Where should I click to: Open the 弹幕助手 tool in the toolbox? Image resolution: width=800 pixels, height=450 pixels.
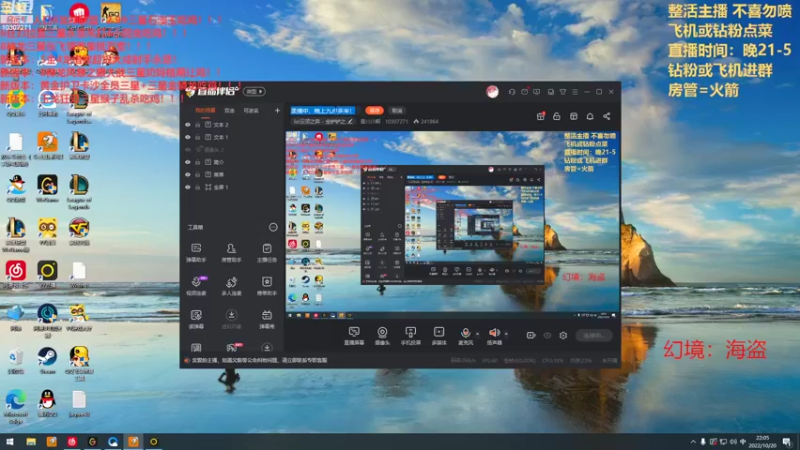(196, 253)
